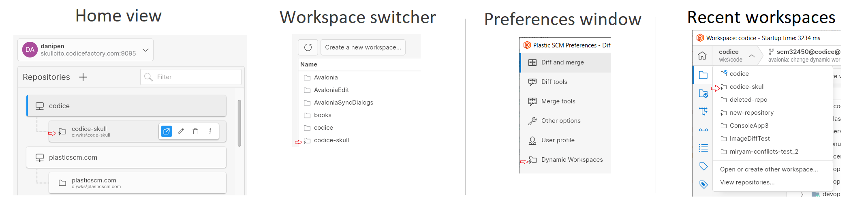Viewport: 868px width, 214px height.
Task: Open the danipen account server dropdown
Action: point(86,50)
